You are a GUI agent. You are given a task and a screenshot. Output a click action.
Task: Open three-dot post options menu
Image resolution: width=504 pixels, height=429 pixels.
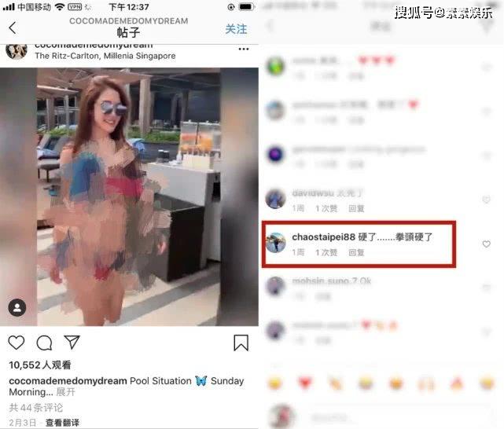click(x=244, y=49)
